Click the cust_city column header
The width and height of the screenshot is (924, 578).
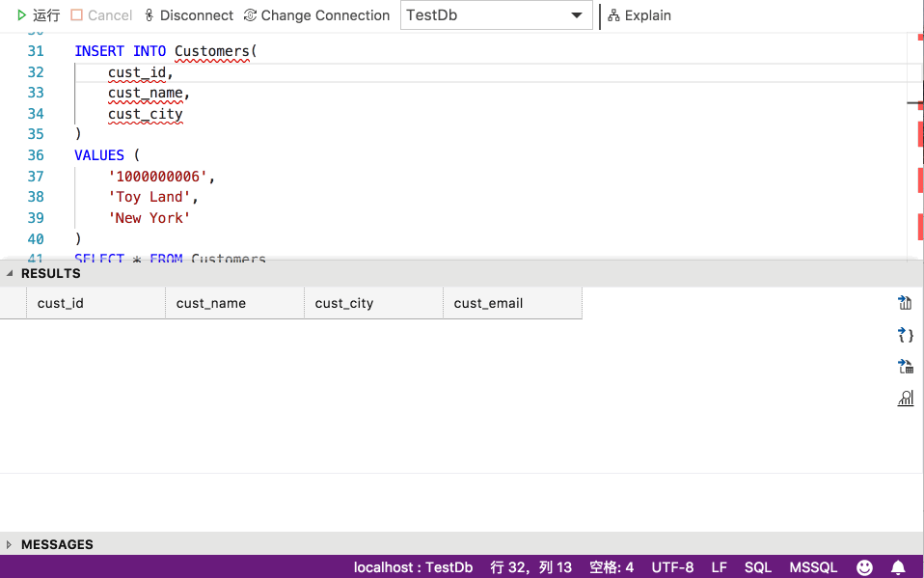click(x=373, y=303)
